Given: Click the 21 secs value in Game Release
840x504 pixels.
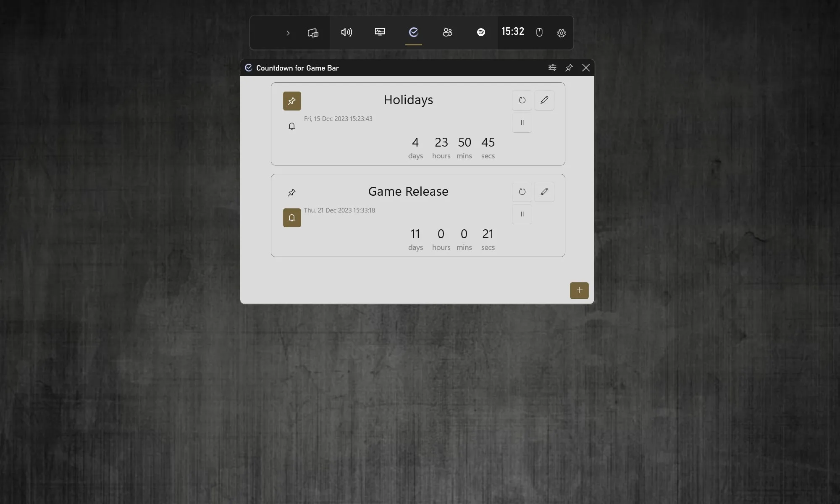Looking at the screenshot, I should point(488,234).
